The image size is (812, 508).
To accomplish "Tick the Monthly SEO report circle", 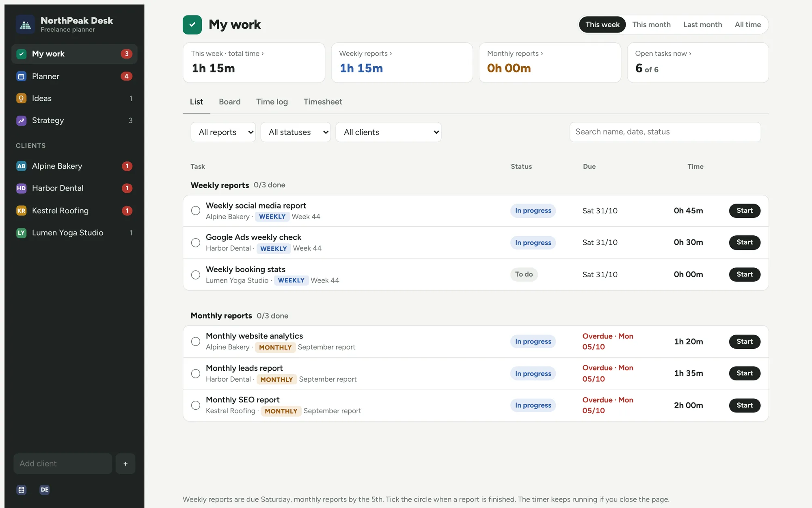I will pyautogui.click(x=196, y=405).
